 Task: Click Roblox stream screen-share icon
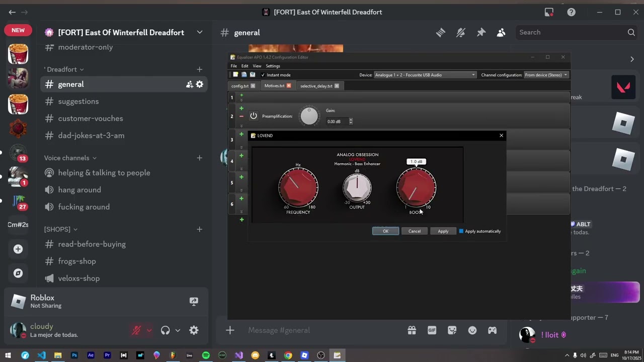[194, 301]
